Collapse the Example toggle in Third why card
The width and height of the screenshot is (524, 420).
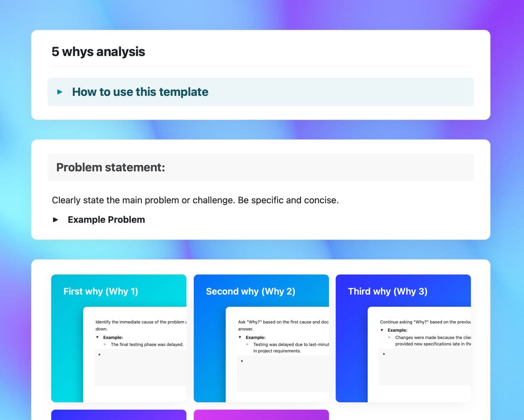click(x=382, y=330)
